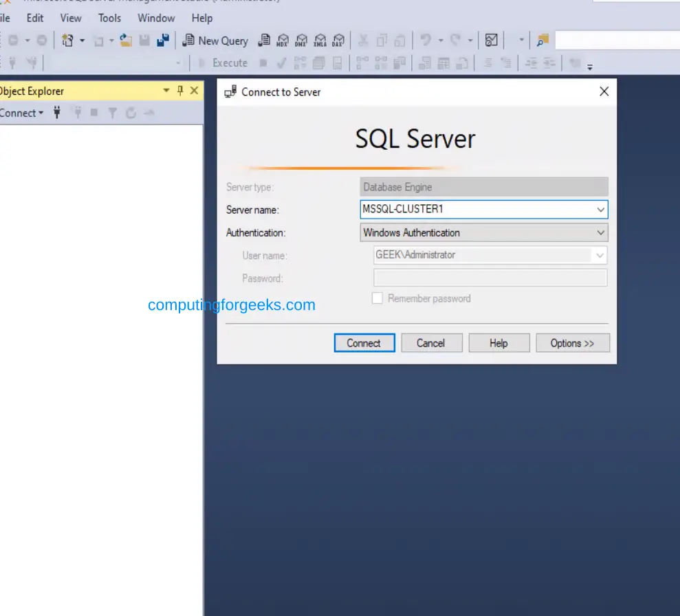Click the available databases combo box
Viewport: 680px width, 616px height.
click(116, 63)
